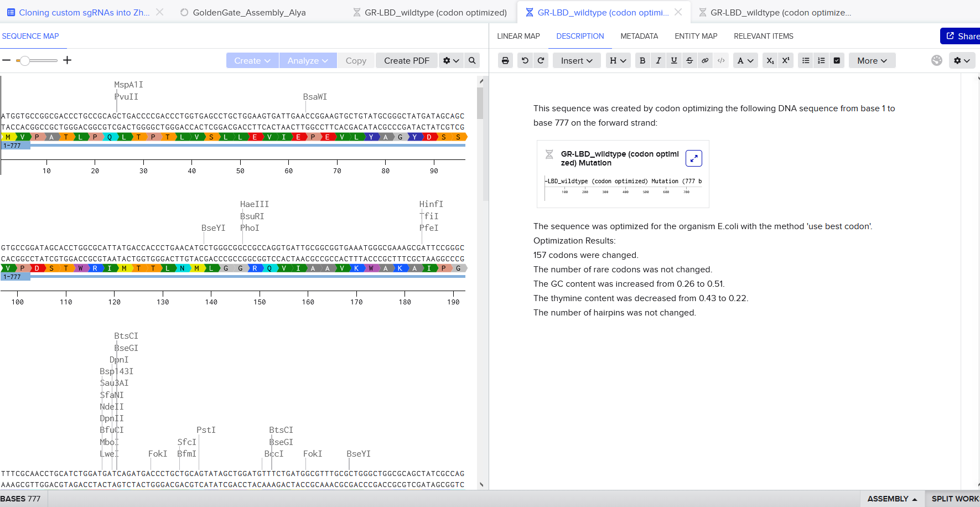Select the MspA1I restriction site label
980x507 pixels.
pyautogui.click(x=128, y=85)
